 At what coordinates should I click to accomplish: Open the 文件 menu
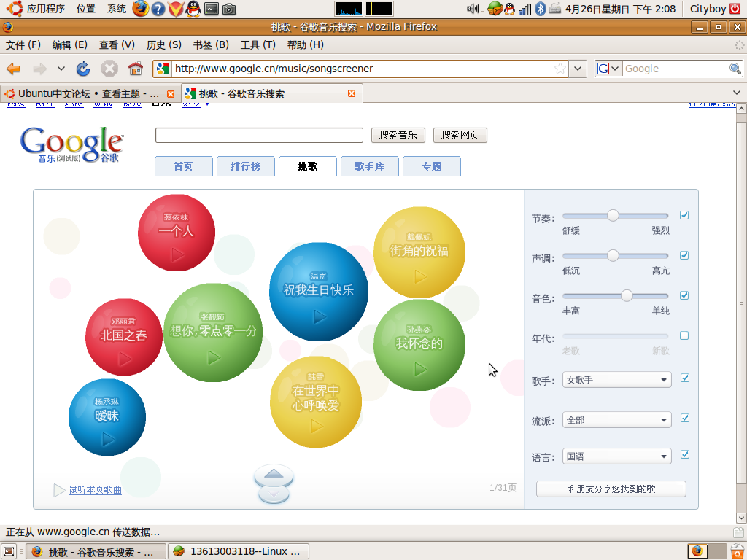[23, 44]
